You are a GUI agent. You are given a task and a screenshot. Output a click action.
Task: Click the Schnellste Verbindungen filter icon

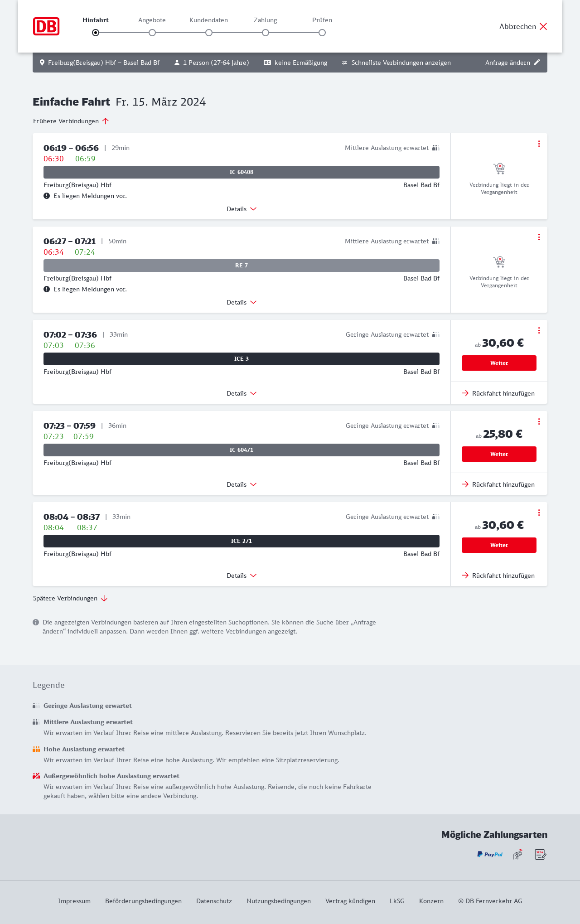[345, 63]
